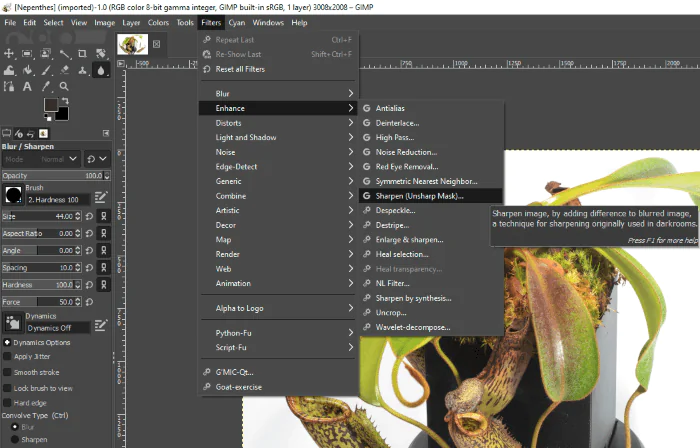Close the Nepenthes image tab
Screen dimensions: 700x448
coord(156,44)
